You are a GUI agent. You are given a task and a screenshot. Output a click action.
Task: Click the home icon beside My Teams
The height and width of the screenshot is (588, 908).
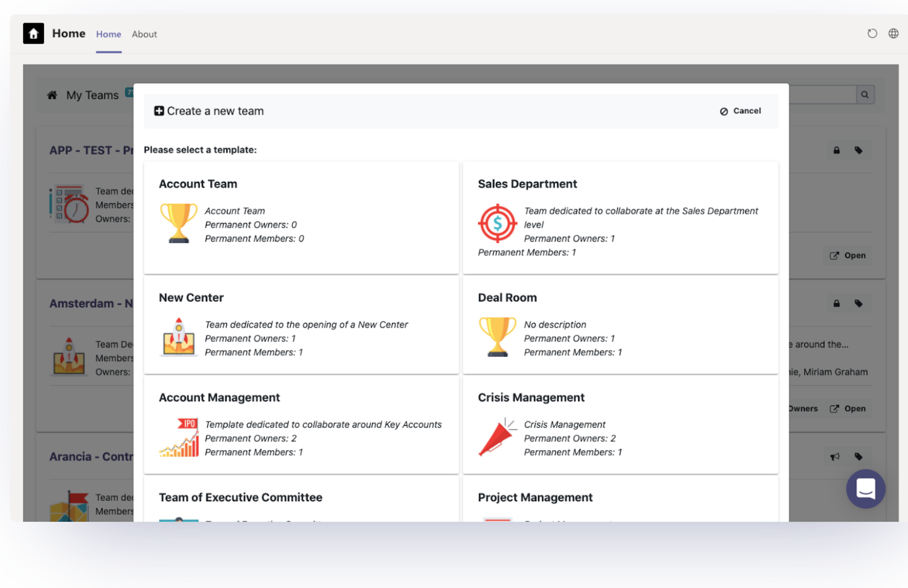pyautogui.click(x=52, y=95)
